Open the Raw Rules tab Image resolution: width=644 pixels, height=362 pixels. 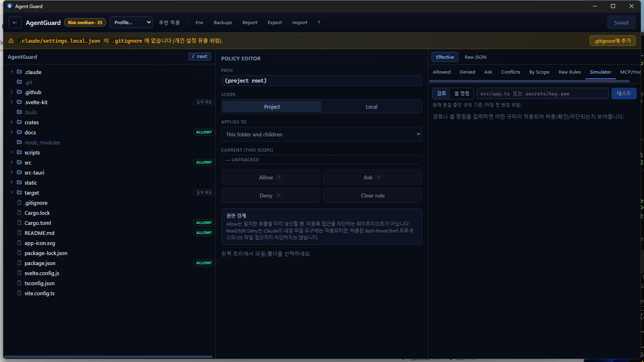(x=570, y=72)
